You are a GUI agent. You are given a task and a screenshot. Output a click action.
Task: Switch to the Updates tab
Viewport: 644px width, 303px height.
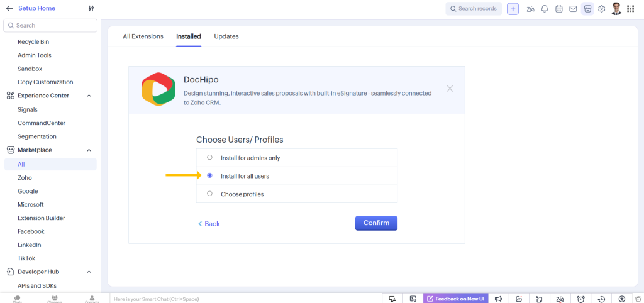226,36
